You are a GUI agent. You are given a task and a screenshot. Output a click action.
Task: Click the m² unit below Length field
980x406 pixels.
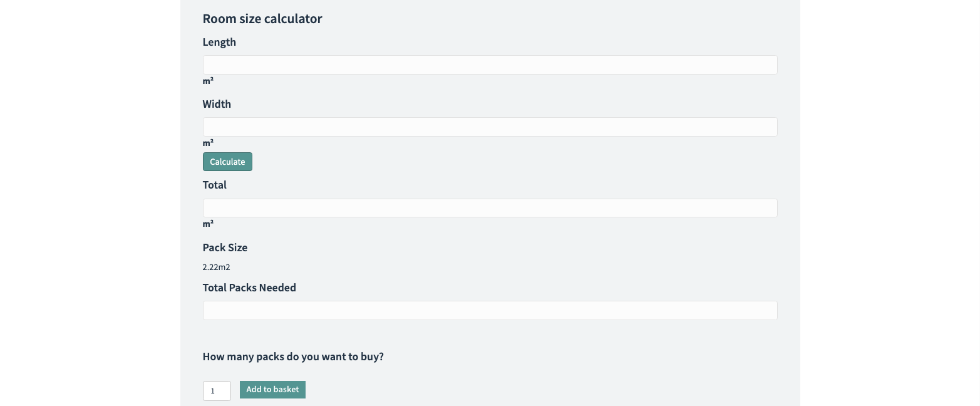point(208,81)
